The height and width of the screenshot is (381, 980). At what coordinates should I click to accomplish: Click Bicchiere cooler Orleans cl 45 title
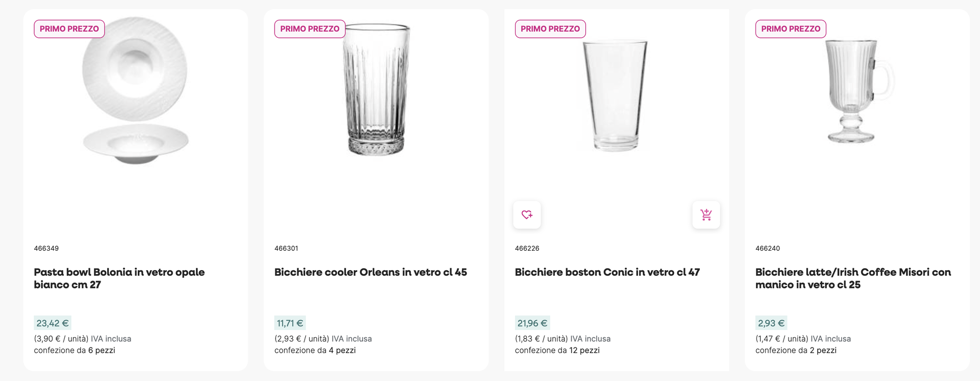371,272
